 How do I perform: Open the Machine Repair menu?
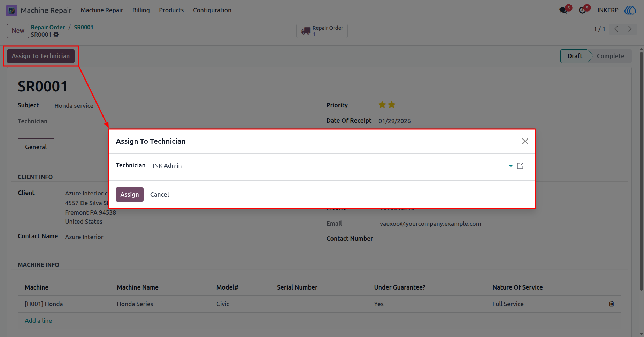point(102,10)
